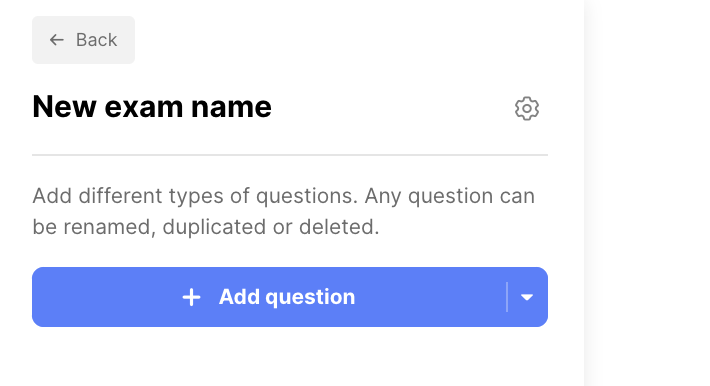Image resolution: width=710 pixels, height=386 pixels.
Task: Add a new question to the exam
Action: [269, 297]
